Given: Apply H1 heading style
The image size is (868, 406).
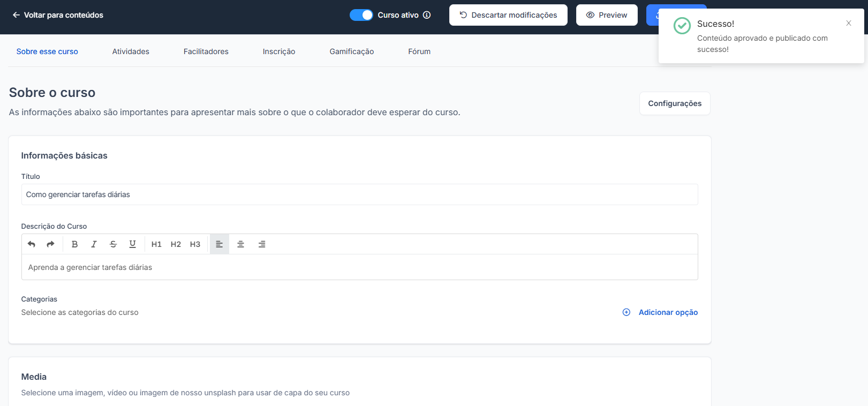Looking at the screenshot, I should coord(156,244).
